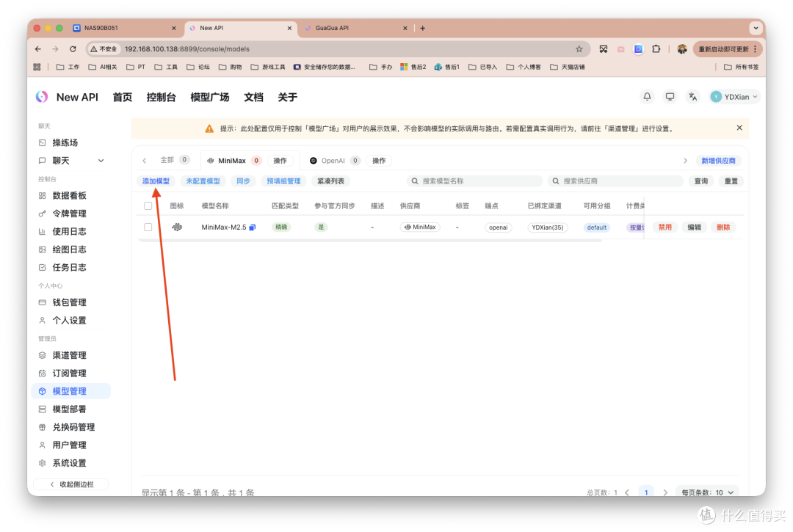Toggle 紧凑列表 view button
The height and width of the screenshot is (532, 793).
click(x=330, y=181)
